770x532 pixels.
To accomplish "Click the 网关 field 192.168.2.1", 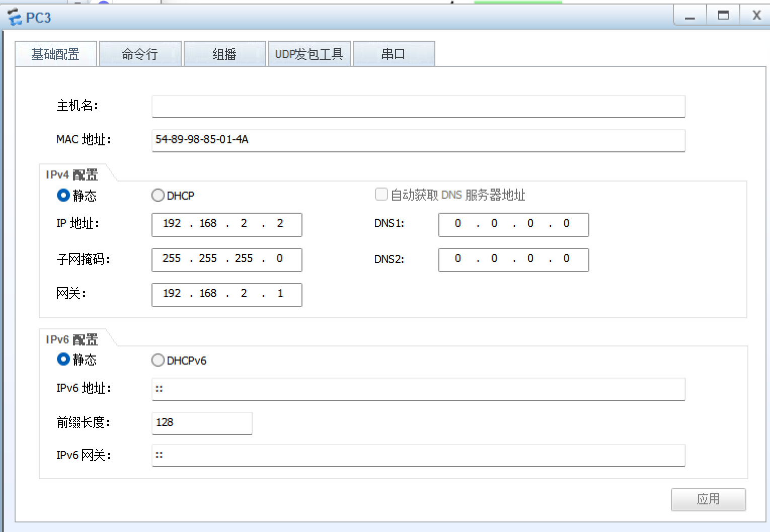I will (x=227, y=295).
